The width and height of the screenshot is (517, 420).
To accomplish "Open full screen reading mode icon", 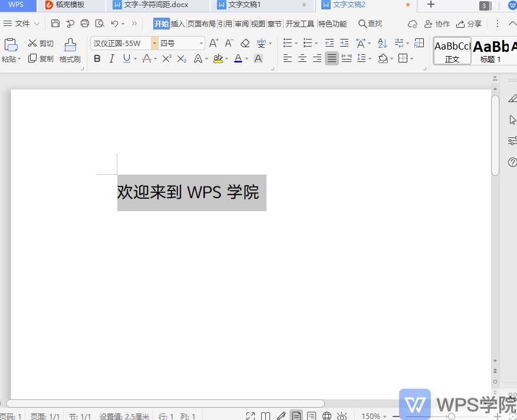I will click(250, 415).
